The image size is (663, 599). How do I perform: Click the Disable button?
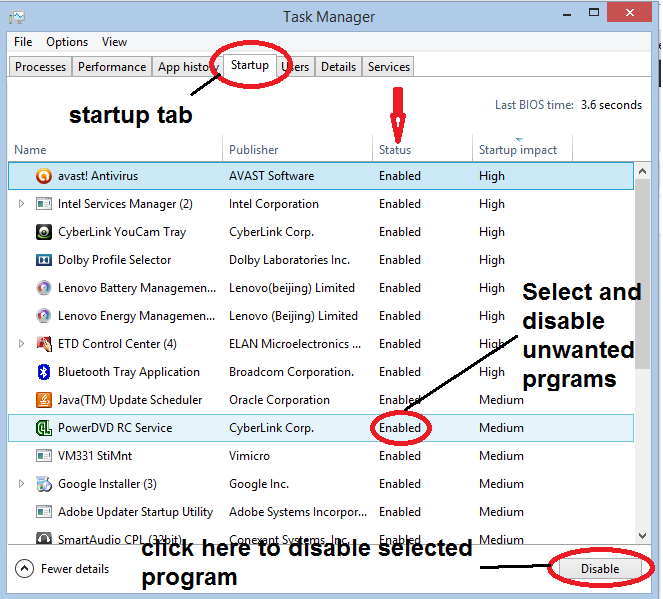600,569
